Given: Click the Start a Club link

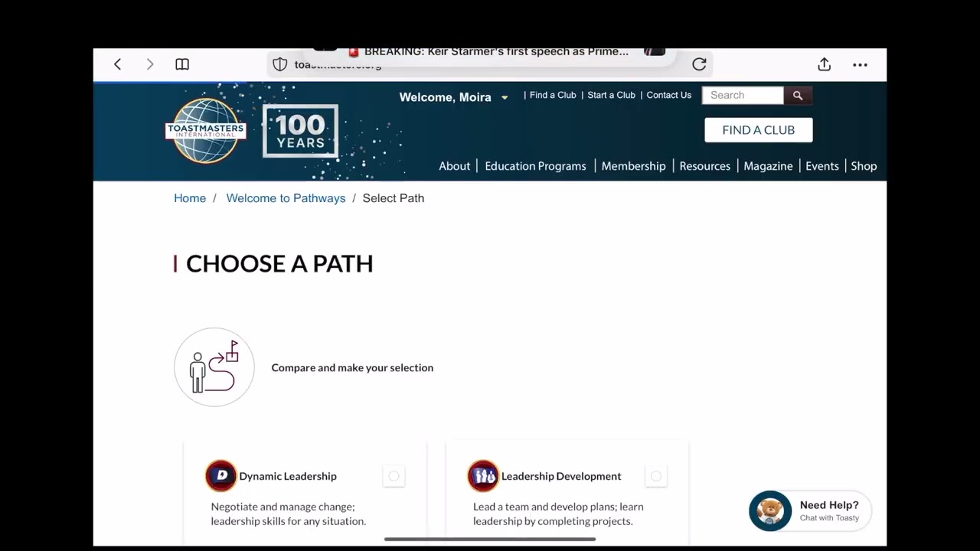Looking at the screenshot, I should [x=611, y=95].
